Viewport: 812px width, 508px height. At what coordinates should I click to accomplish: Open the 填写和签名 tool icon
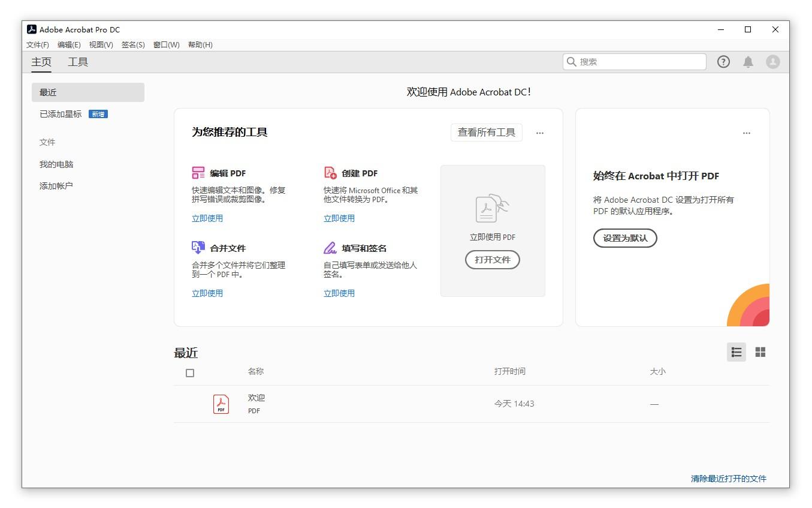point(330,247)
